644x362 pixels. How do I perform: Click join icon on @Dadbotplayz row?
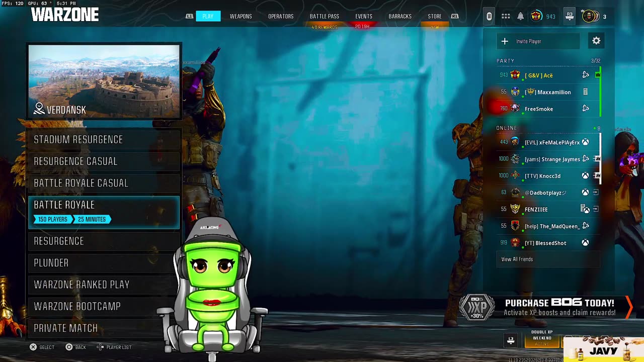point(596,193)
